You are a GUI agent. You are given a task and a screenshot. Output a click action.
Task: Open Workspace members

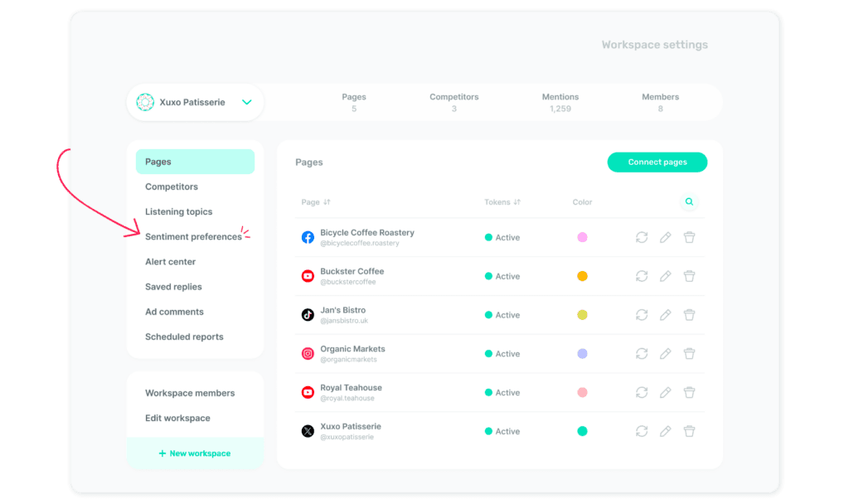(x=190, y=393)
